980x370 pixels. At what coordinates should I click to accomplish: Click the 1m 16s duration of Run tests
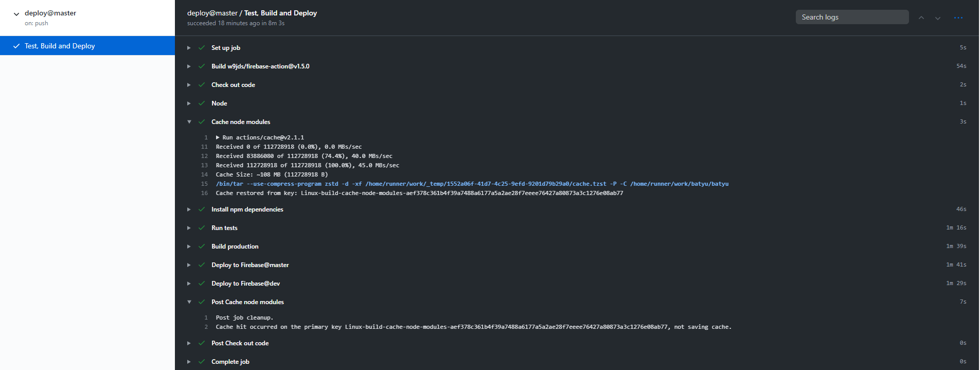pos(956,228)
